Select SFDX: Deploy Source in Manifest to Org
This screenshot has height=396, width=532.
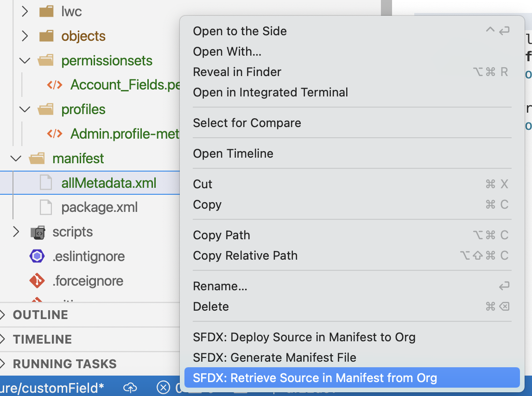pos(304,337)
